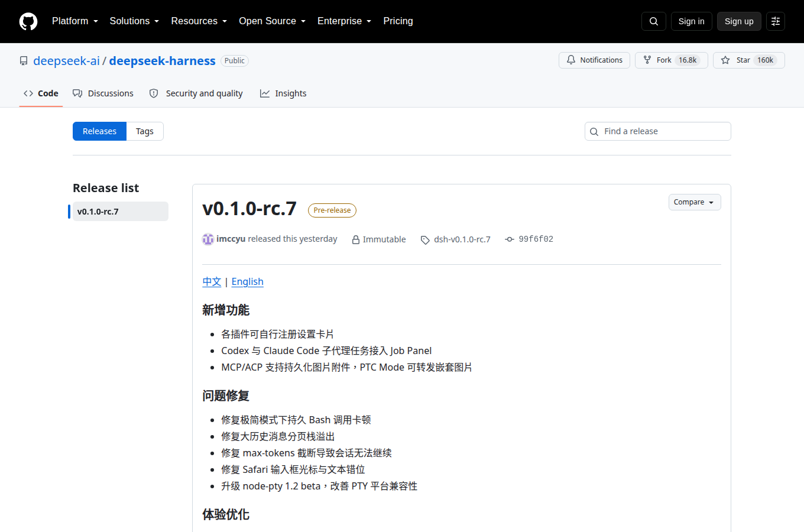The image size is (804, 532).
Task: Open the Compare dropdown
Action: [695, 202]
